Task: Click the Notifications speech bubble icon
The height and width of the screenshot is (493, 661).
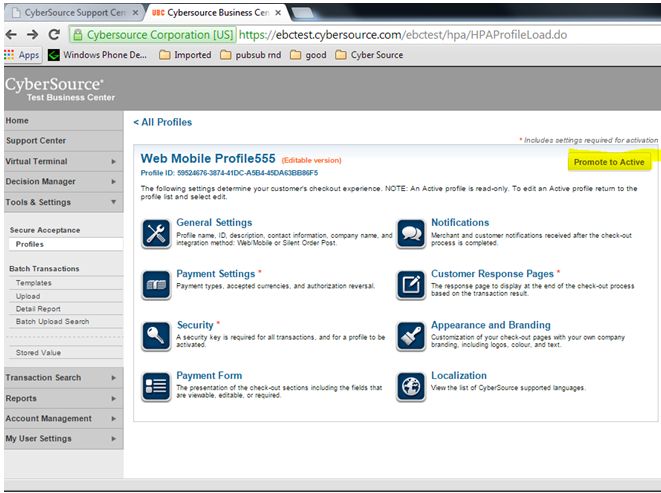Action: coord(411,234)
